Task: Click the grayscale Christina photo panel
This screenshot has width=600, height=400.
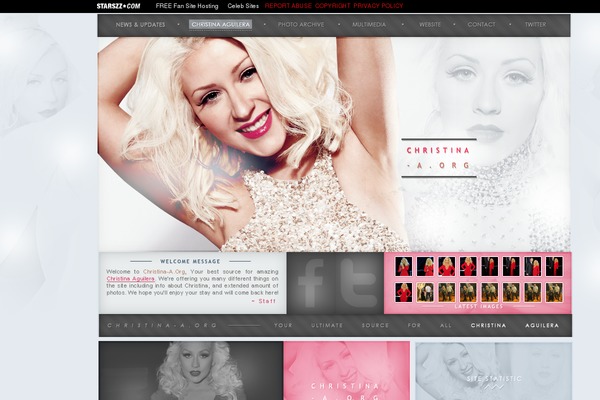Action: coord(191,371)
